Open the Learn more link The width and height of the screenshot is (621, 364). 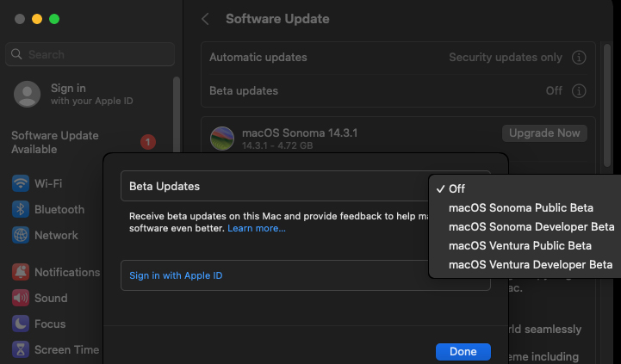click(x=257, y=229)
